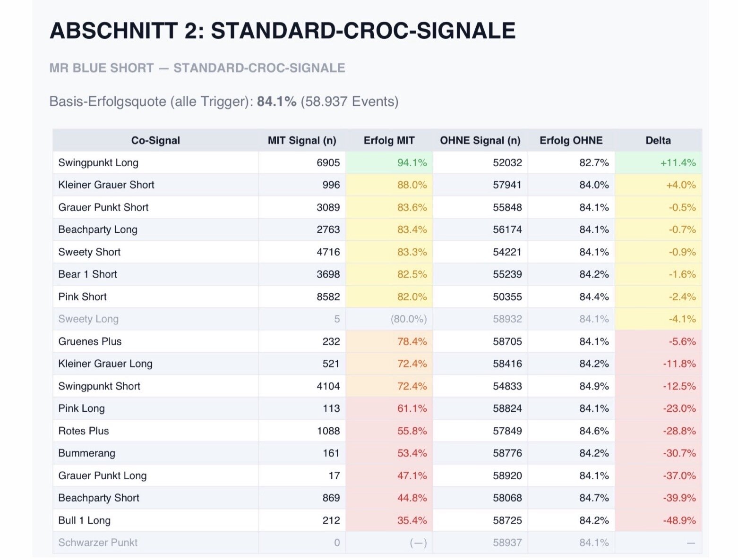Select the Swingpunkt Long row label
The height and width of the screenshot is (560, 738).
98,163
